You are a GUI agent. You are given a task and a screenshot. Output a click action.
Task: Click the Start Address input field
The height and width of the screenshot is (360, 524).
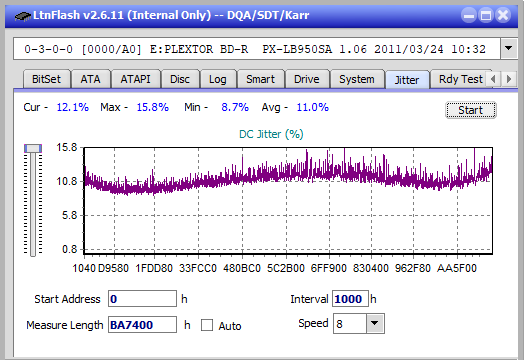click(142, 298)
